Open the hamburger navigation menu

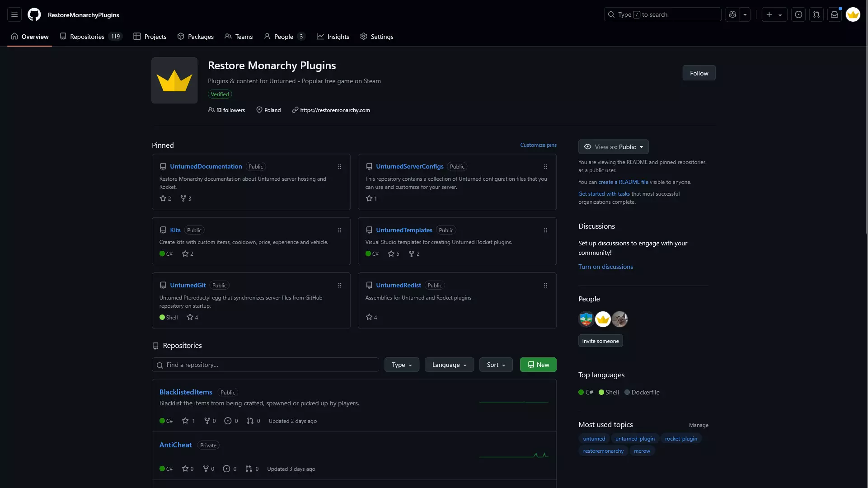[x=14, y=14]
